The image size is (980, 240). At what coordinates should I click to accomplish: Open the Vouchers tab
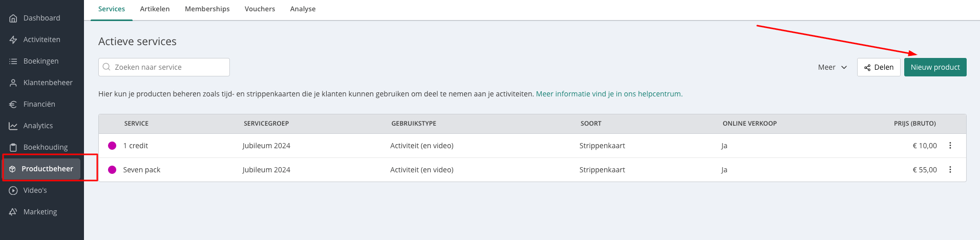click(x=260, y=9)
